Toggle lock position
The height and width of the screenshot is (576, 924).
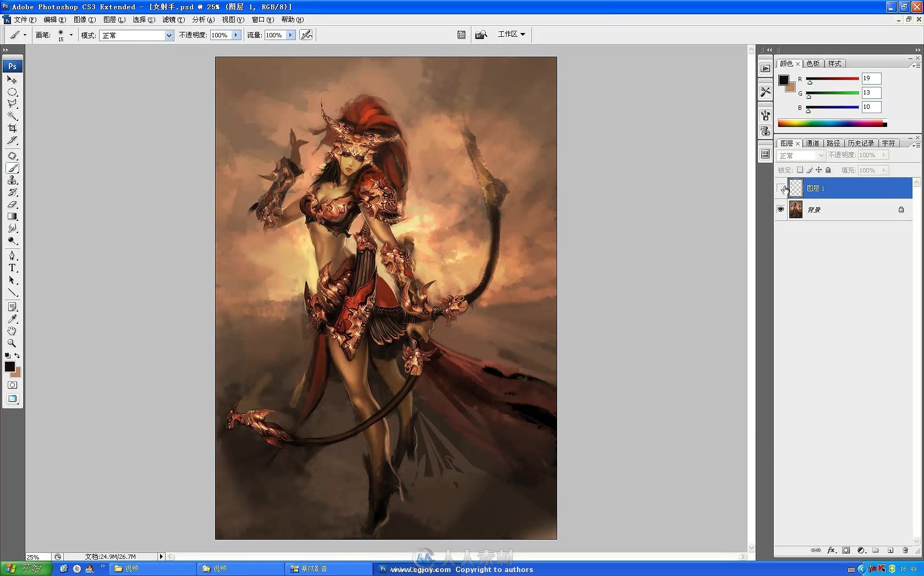click(x=819, y=170)
